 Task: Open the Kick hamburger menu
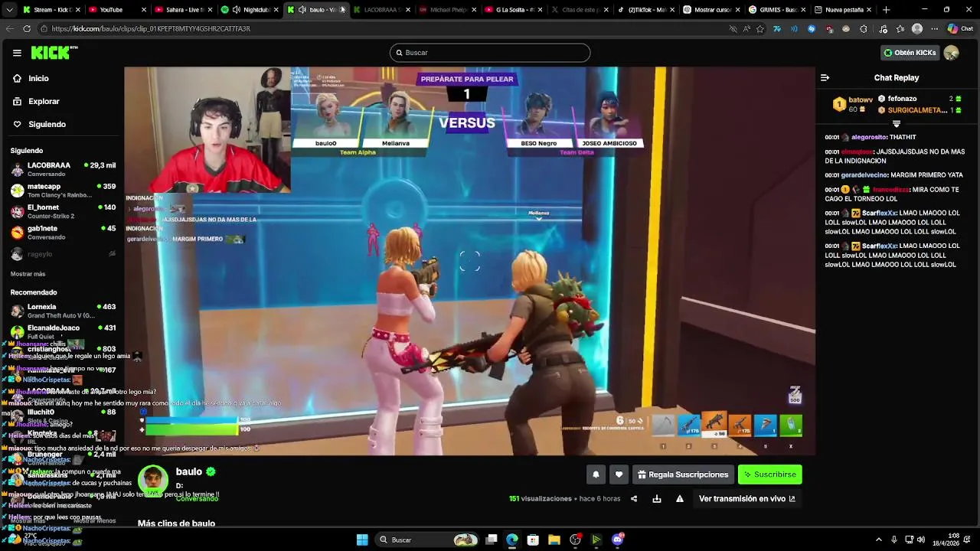pyautogui.click(x=17, y=53)
